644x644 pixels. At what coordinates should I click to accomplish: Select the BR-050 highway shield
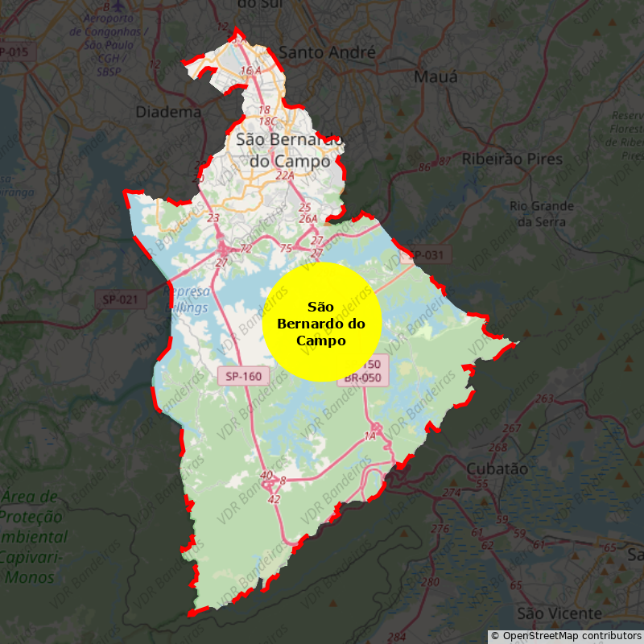(x=365, y=378)
